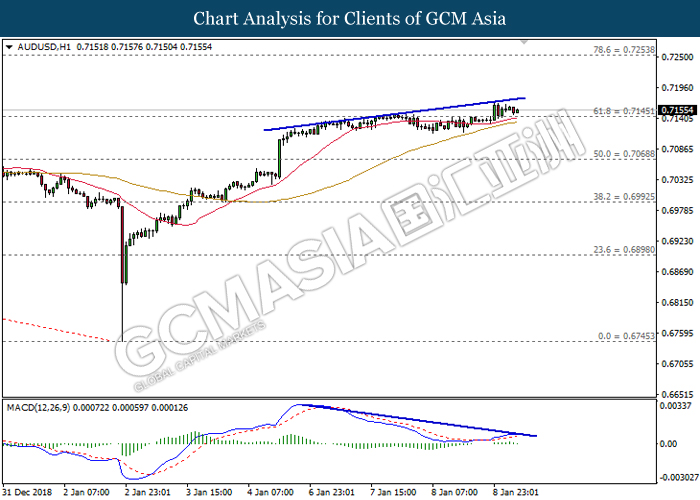Click the GCM Asia watermark logo
700x500 pixels.
pyautogui.click(x=330, y=290)
